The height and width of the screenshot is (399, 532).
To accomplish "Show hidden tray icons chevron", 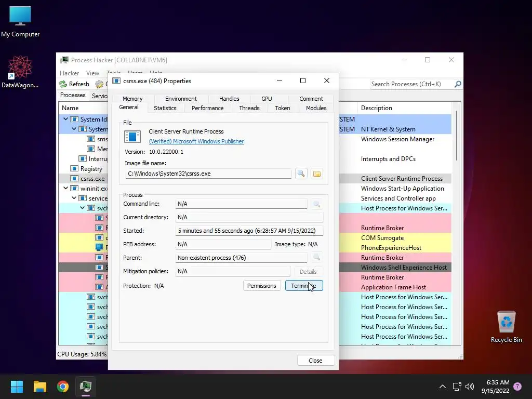I will [x=443, y=387].
